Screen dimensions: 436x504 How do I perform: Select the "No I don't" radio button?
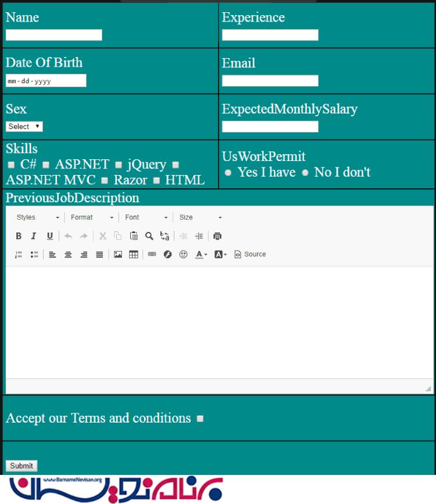(x=305, y=173)
